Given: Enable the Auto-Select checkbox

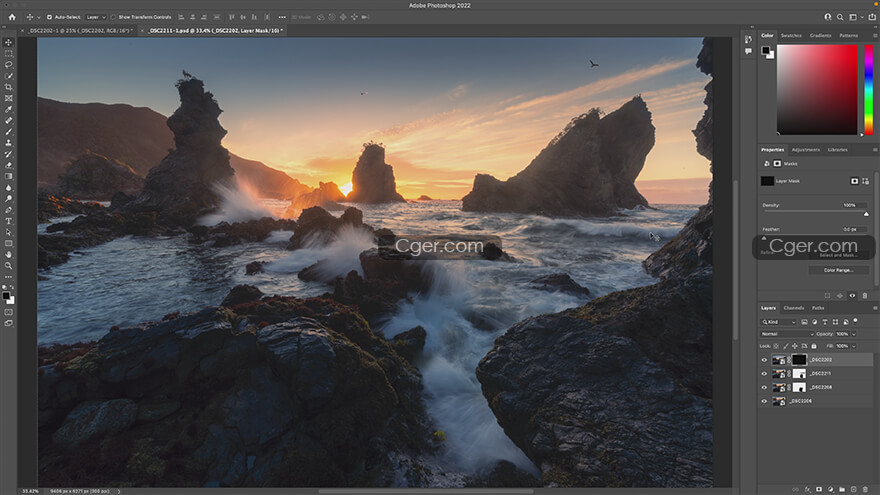Looking at the screenshot, I should [x=50, y=17].
